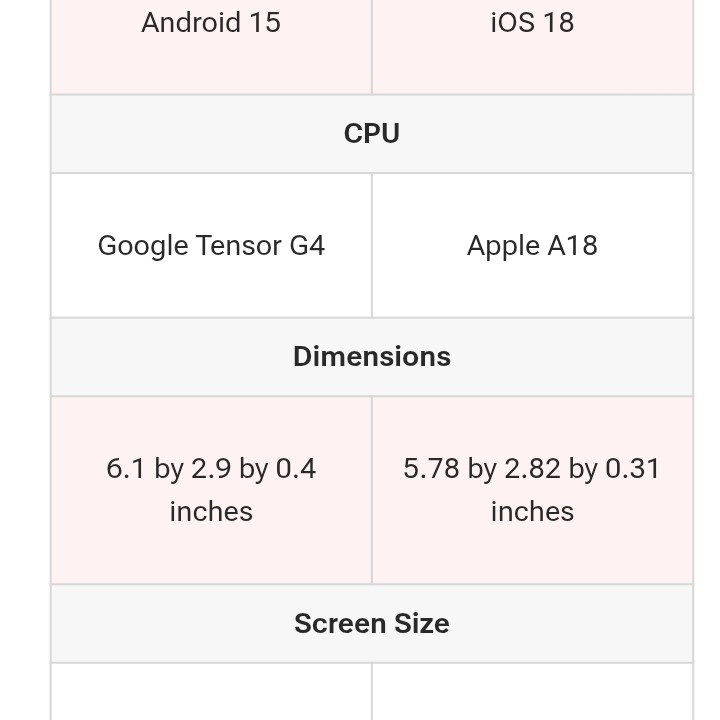Click the word inches in the left column
The image size is (720, 720).
click(211, 512)
